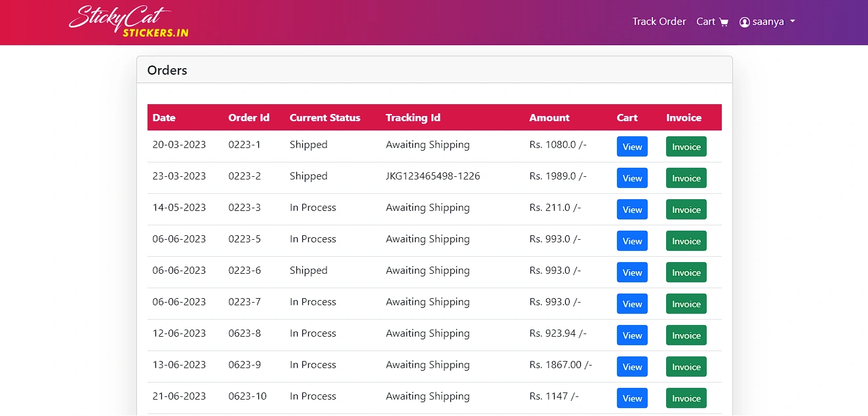View cart for order 0223-1
The height and width of the screenshot is (416, 868).
pos(632,147)
